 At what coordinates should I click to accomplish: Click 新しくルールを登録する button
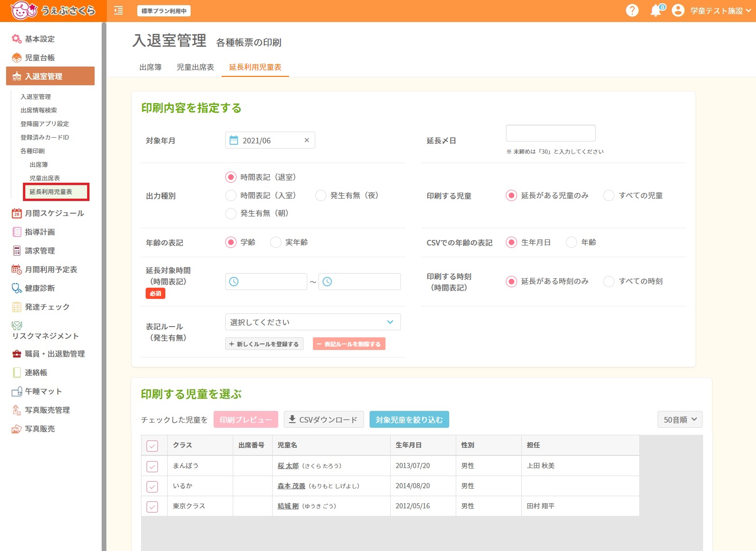pos(264,344)
